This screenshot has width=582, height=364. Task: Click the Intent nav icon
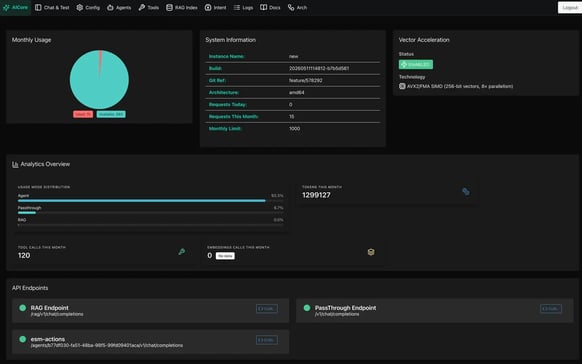[x=208, y=7]
